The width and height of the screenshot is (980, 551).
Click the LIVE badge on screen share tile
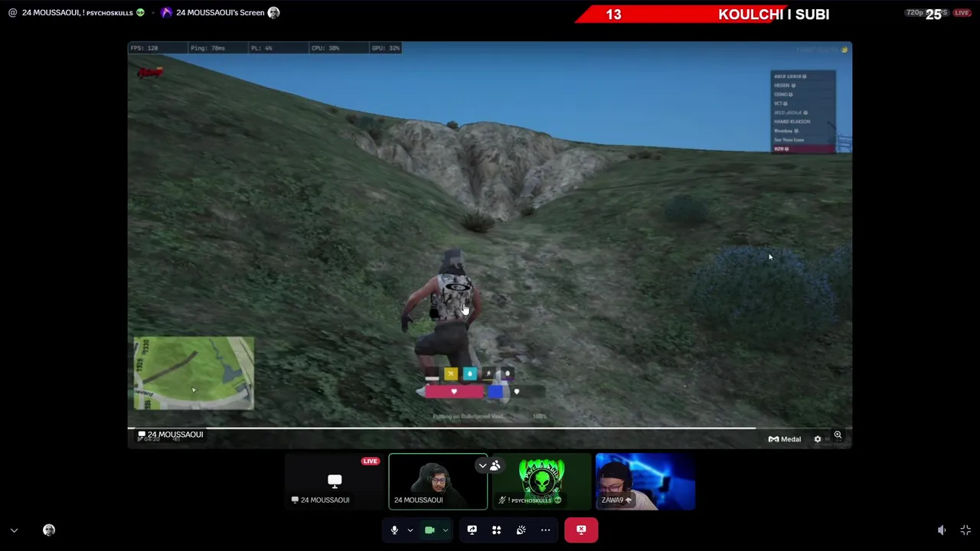tap(371, 461)
